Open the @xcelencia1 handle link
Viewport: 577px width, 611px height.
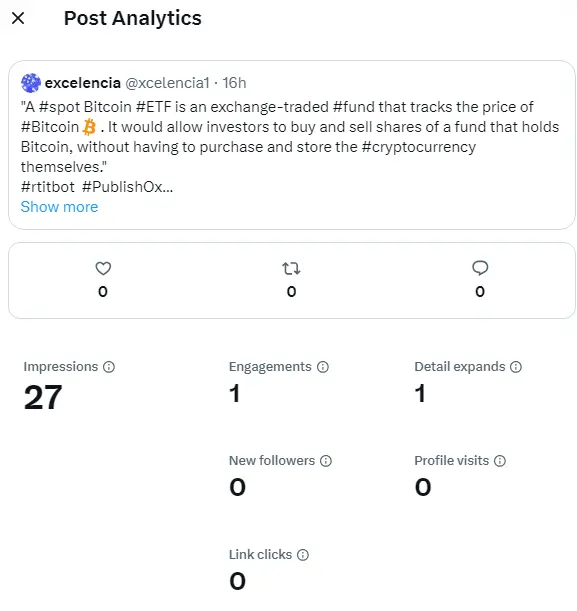168,83
